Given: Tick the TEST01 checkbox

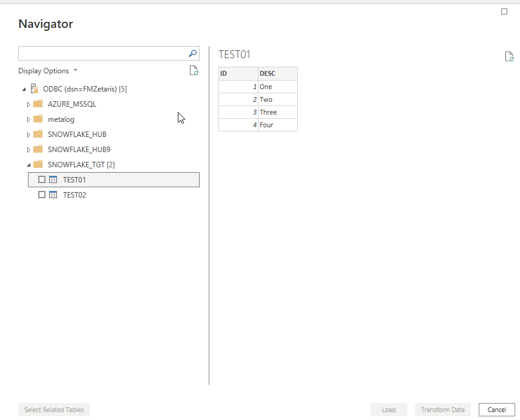Looking at the screenshot, I should pyautogui.click(x=42, y=179).
